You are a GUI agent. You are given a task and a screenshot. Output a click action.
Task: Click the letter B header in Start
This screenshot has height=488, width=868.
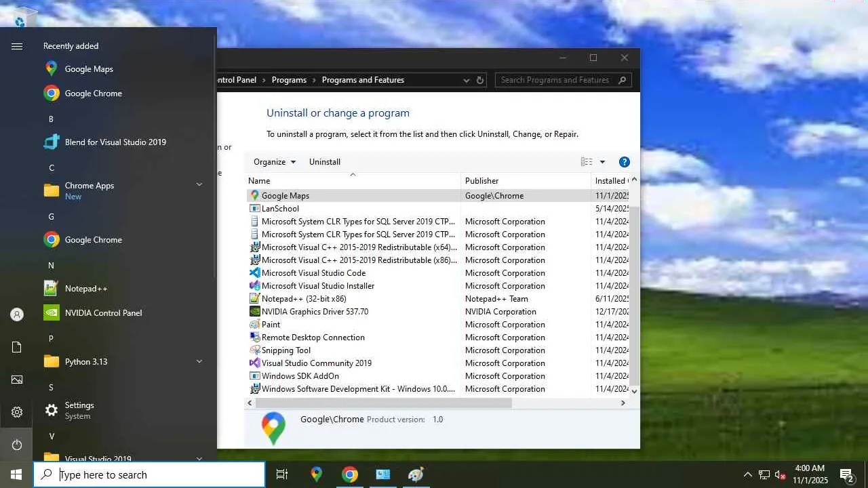point(51,119)
